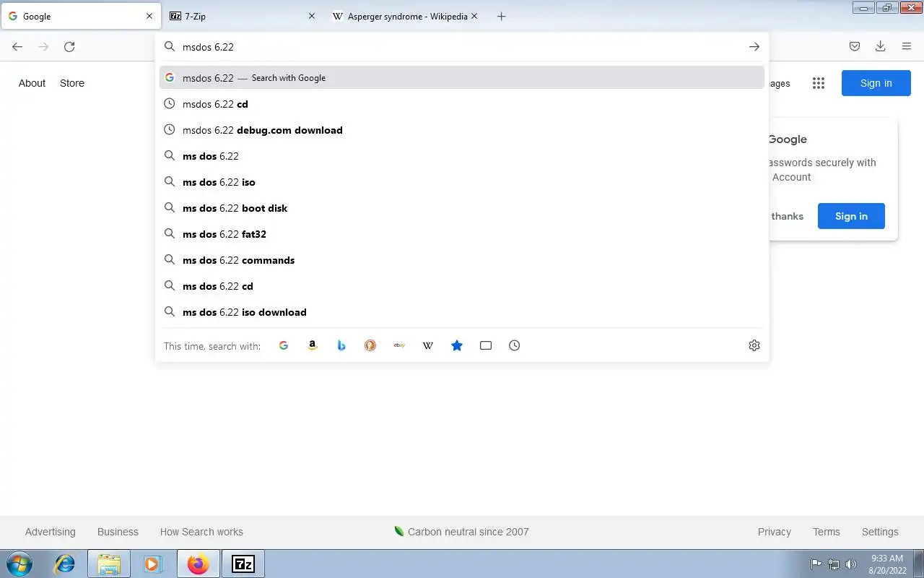Open the About link
924x578 pixels.
pyautogui.click(x=32, y=83)
